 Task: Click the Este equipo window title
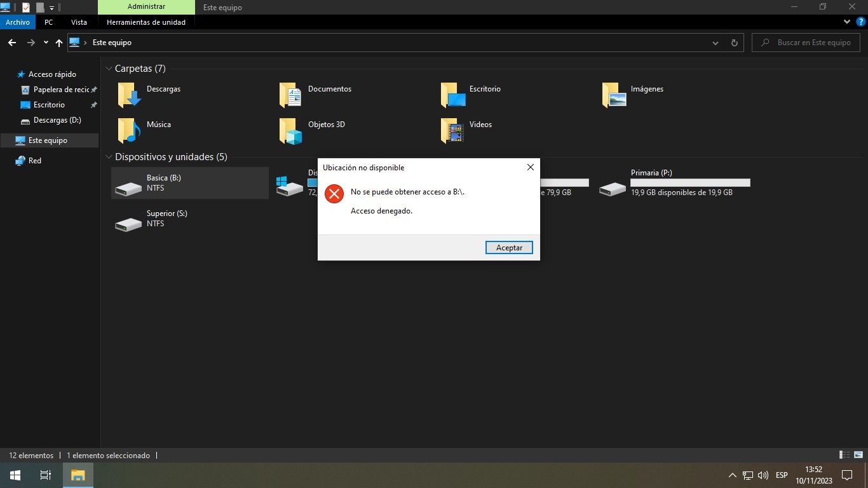coord(222,8)
